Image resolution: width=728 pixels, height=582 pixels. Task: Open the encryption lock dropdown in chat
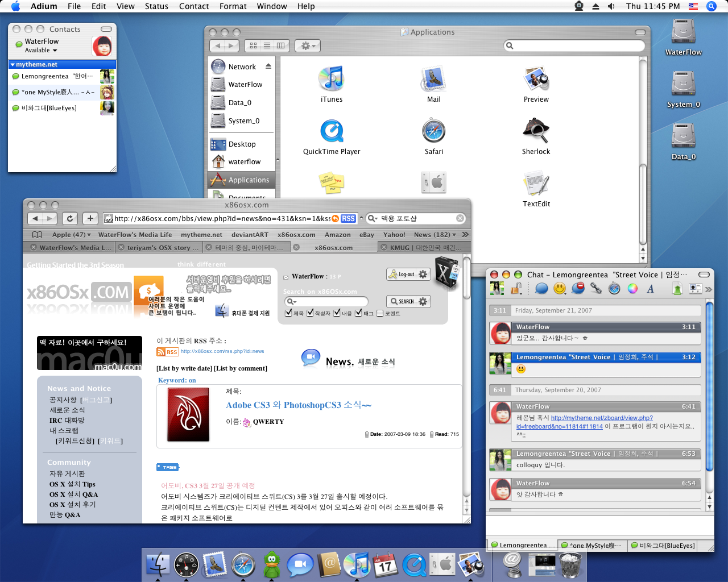click(x=516, y=289)
